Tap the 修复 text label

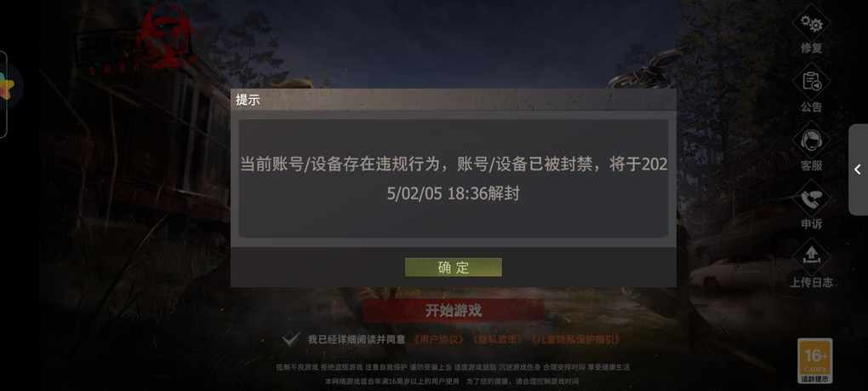coord(811,49)
